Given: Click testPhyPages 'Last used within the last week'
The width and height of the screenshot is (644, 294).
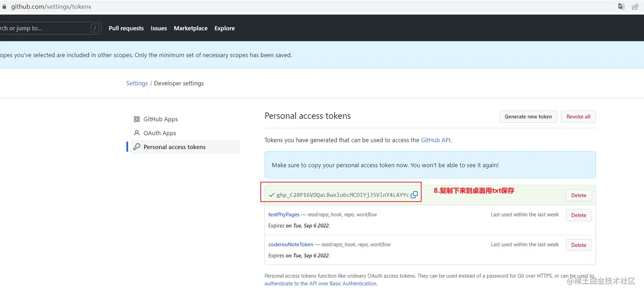Looking at the screenshot, I should tap(525, 214).
